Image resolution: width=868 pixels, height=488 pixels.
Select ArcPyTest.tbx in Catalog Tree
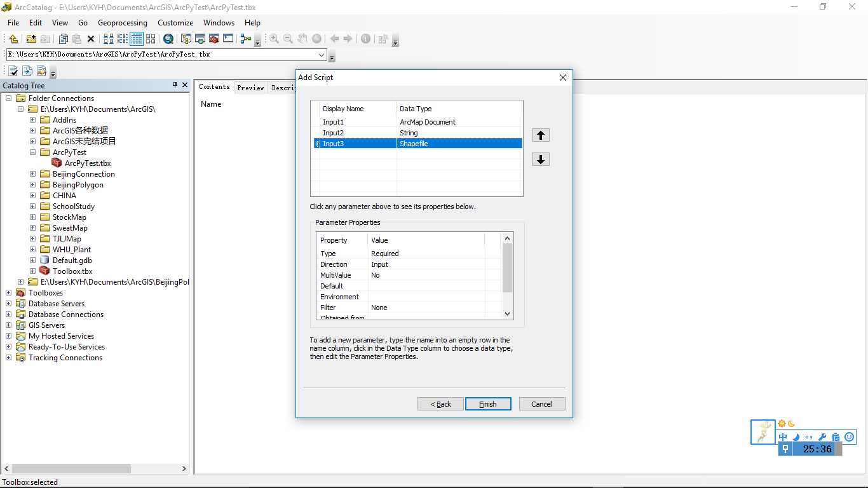[x=88, y=163]
